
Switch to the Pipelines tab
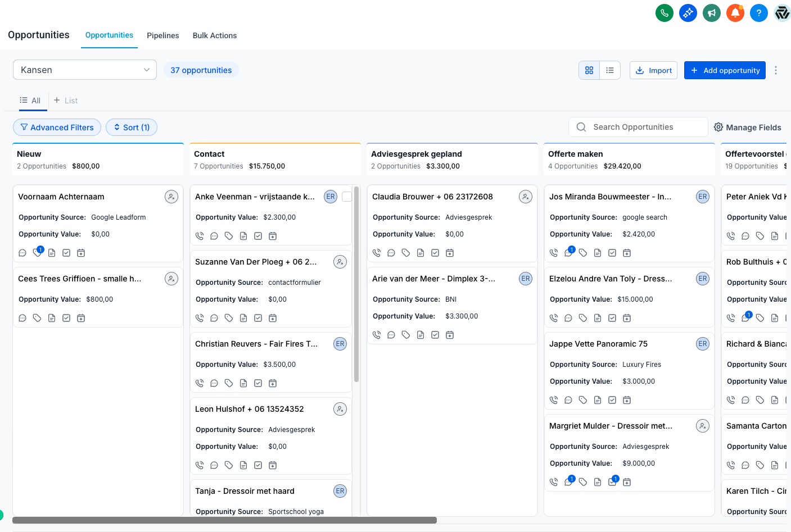point(162,35)
